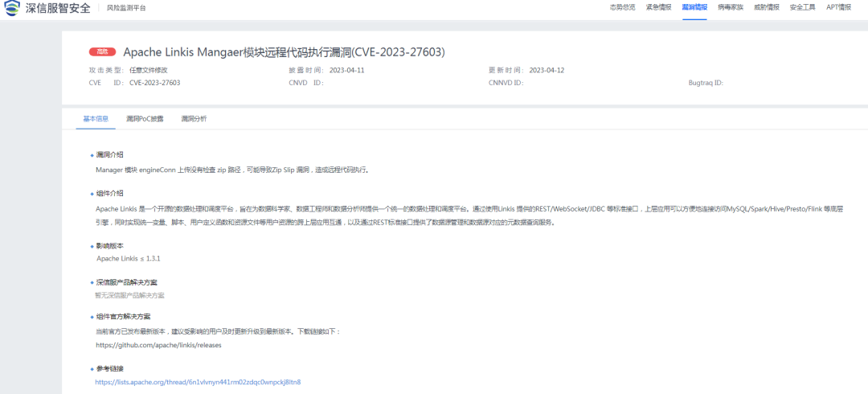868x394 pixels.
Task: Click the 深信服产品解决方案 section heading
Action: pos(126,282)
